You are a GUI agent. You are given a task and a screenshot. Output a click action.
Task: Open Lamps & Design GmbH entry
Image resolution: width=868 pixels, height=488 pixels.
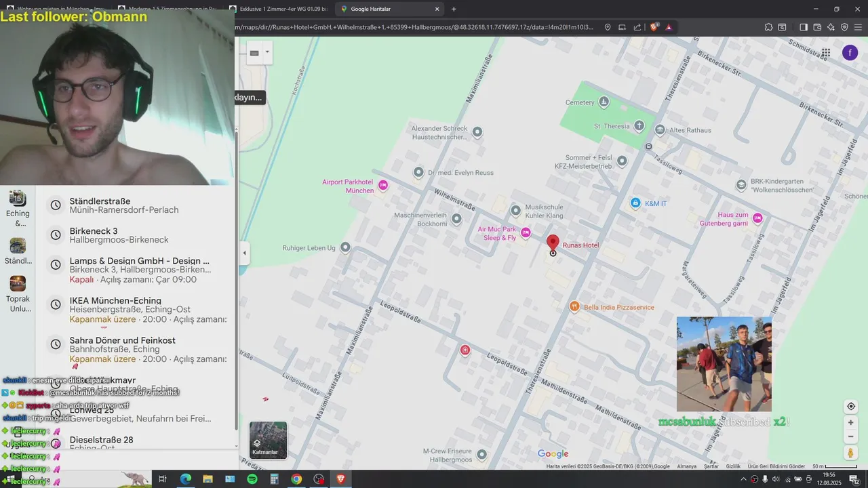136,270
